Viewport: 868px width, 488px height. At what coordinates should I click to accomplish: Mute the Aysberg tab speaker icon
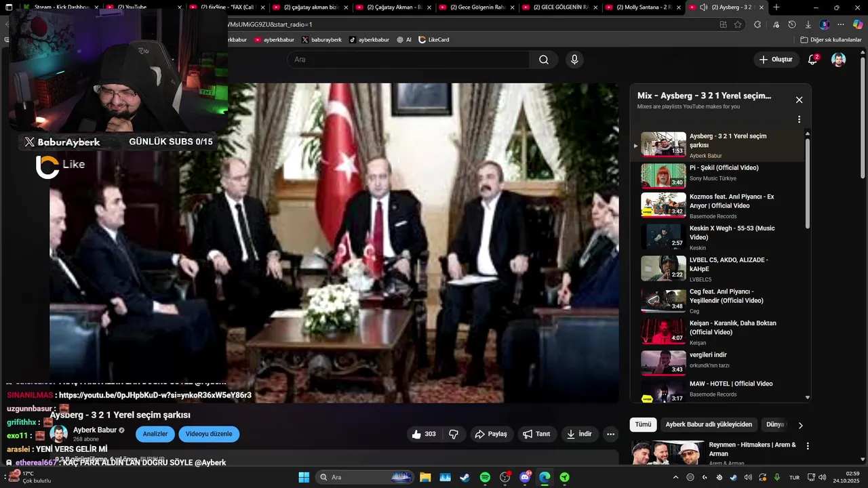703,7
